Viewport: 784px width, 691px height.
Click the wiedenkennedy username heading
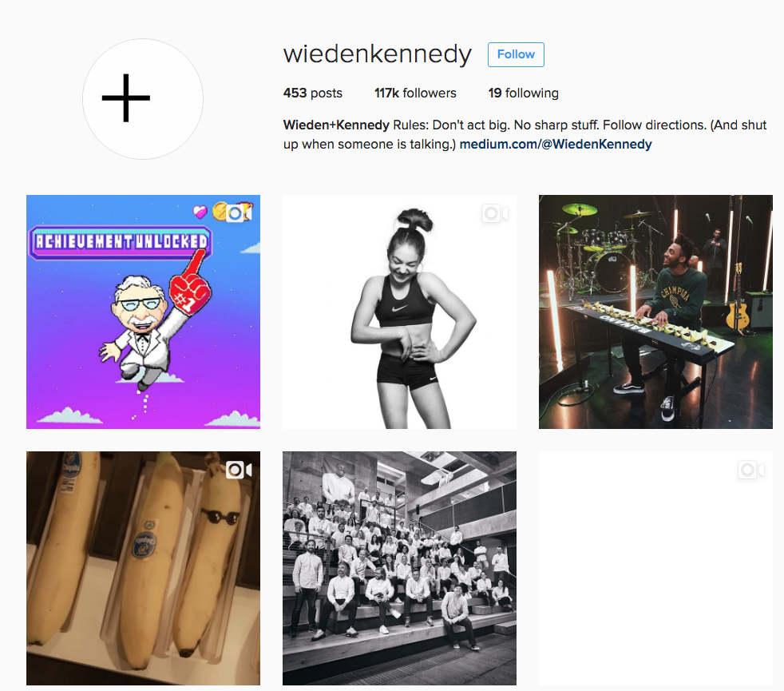tap(378, 54)
